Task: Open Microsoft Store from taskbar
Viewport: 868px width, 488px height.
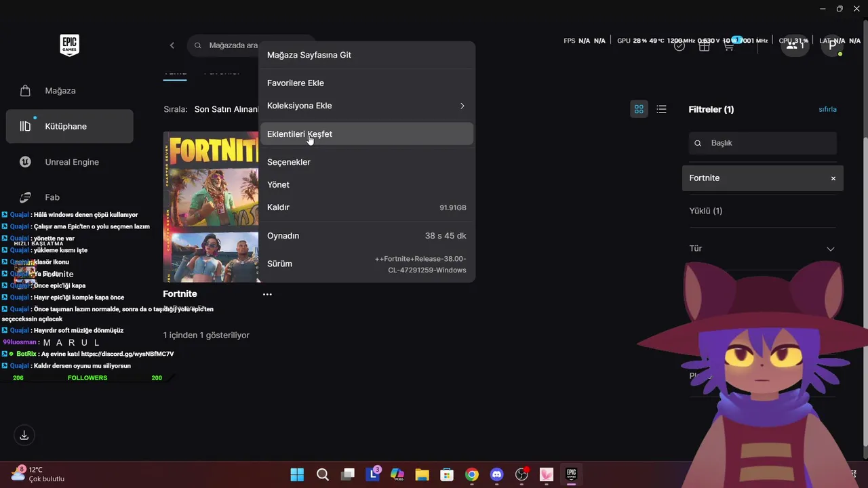Action: 447,474
